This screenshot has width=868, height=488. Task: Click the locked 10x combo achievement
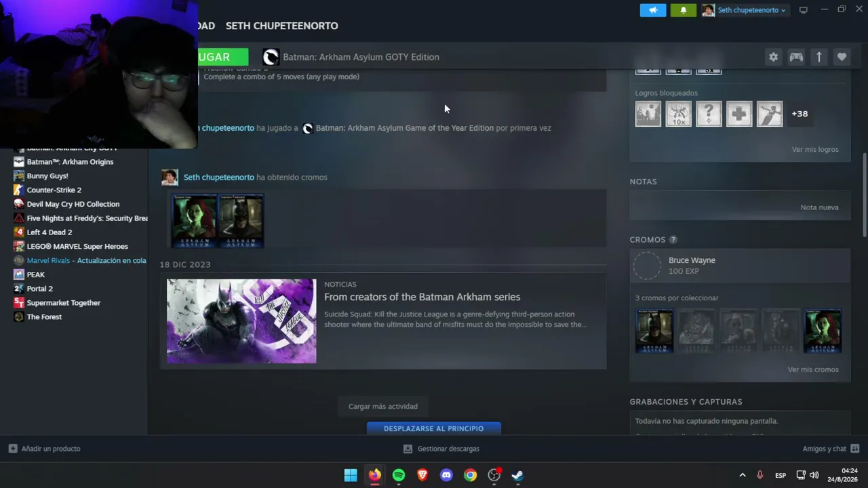point(679,114)
